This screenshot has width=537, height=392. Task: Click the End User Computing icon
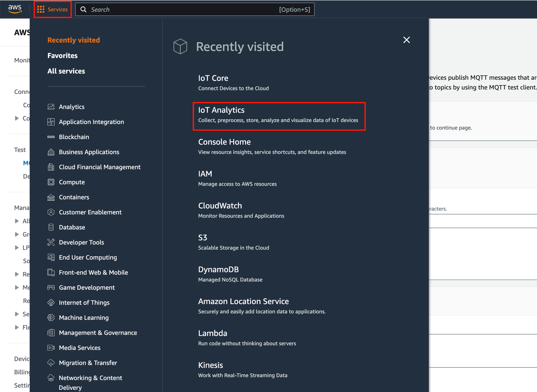tap(51, 257)
